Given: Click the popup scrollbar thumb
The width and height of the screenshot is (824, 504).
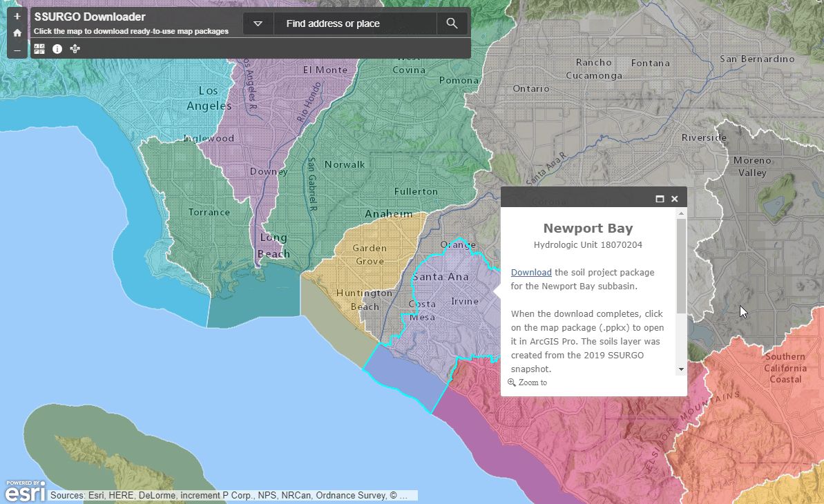Looking at the screenshot, I should 682,266.
